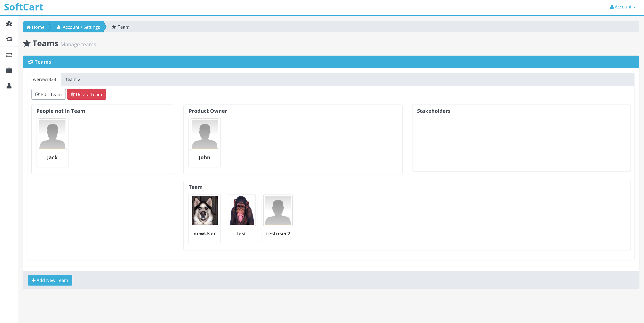This screenshot has height=323, width=644.
Task: Select John's Product Owner avatar
Action: tap(205, 135)
